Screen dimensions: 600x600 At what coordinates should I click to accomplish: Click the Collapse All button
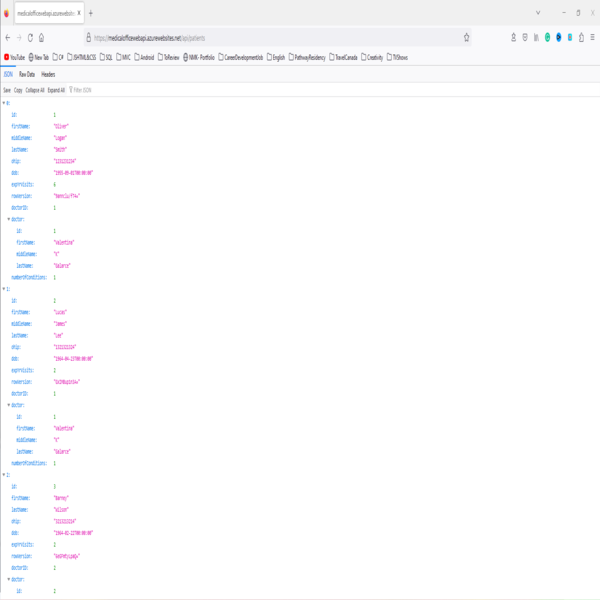point(35,90)
